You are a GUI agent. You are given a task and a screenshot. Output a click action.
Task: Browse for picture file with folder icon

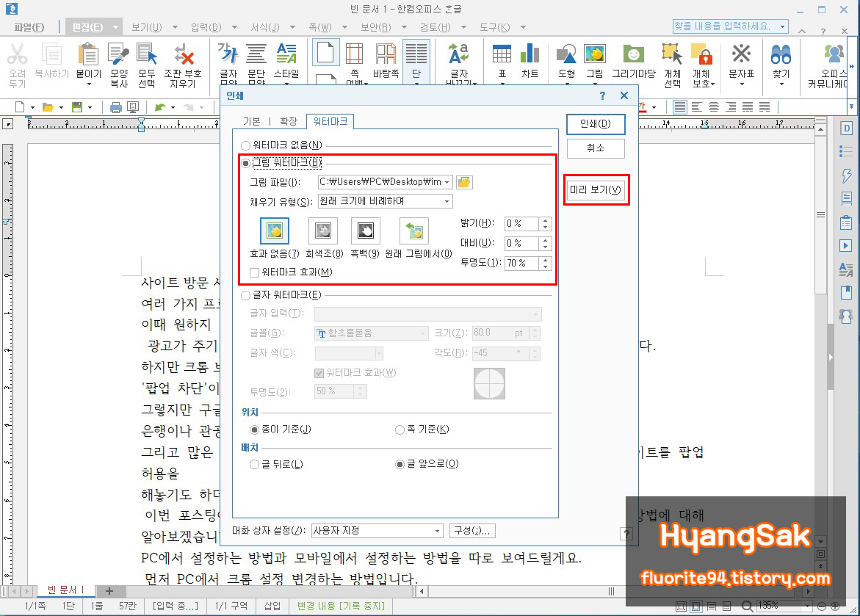coord(464,182)
